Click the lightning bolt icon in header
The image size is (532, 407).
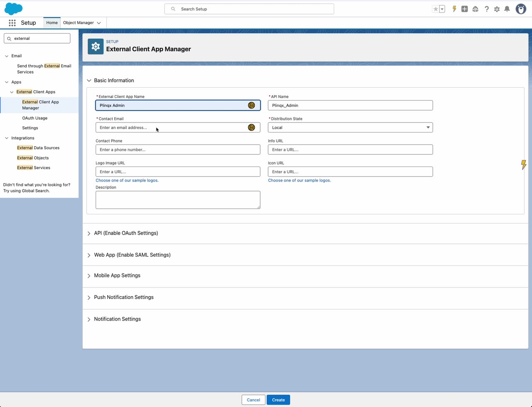454,9
